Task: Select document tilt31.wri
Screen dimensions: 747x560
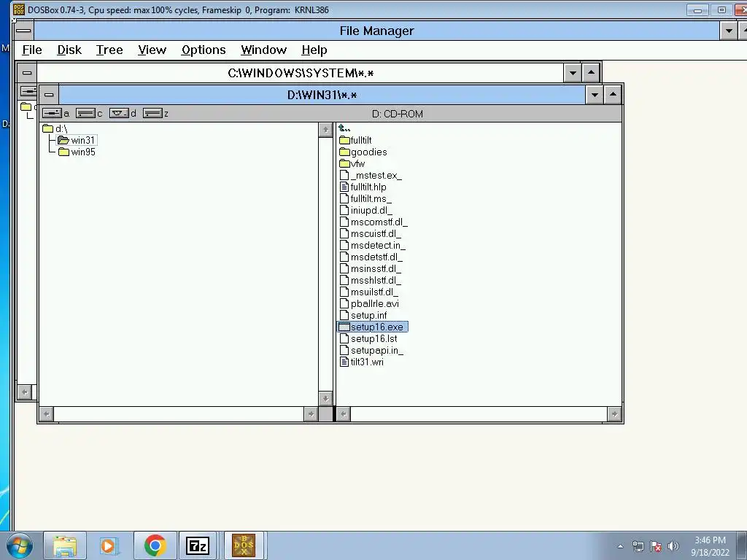Action: [x=362, y=362]
